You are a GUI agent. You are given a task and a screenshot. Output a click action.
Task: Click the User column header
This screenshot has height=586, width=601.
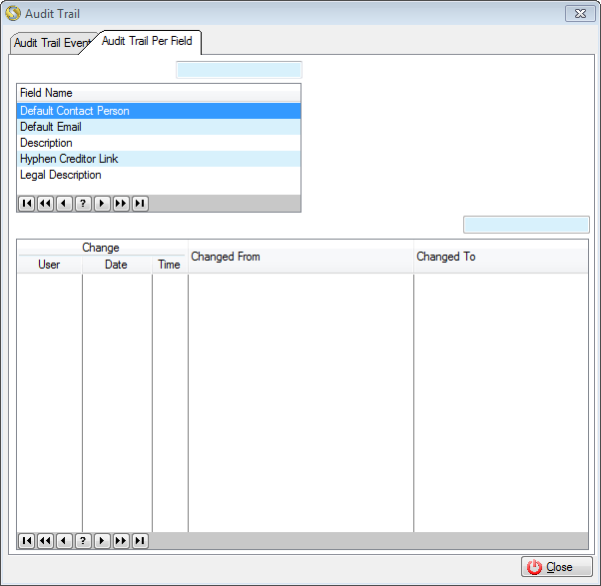pos(49,264)
